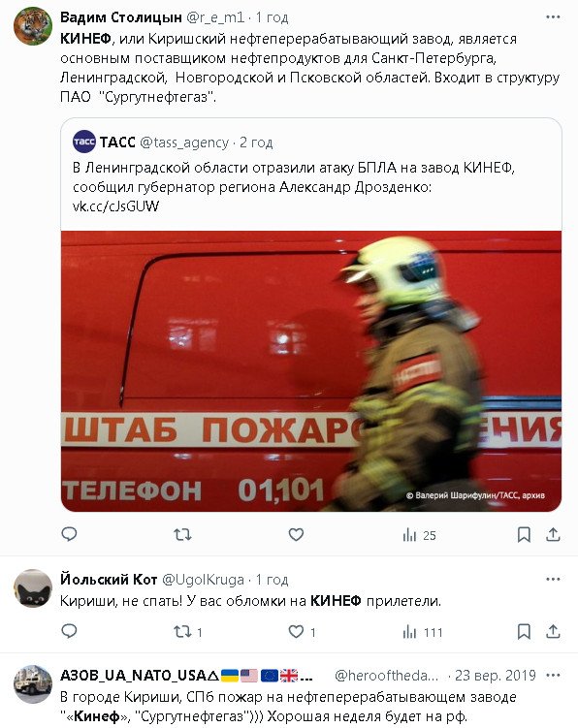Open more options for Йольский Кот's post
The width and height of the screenshot is (578, 728).
[553, 579]
